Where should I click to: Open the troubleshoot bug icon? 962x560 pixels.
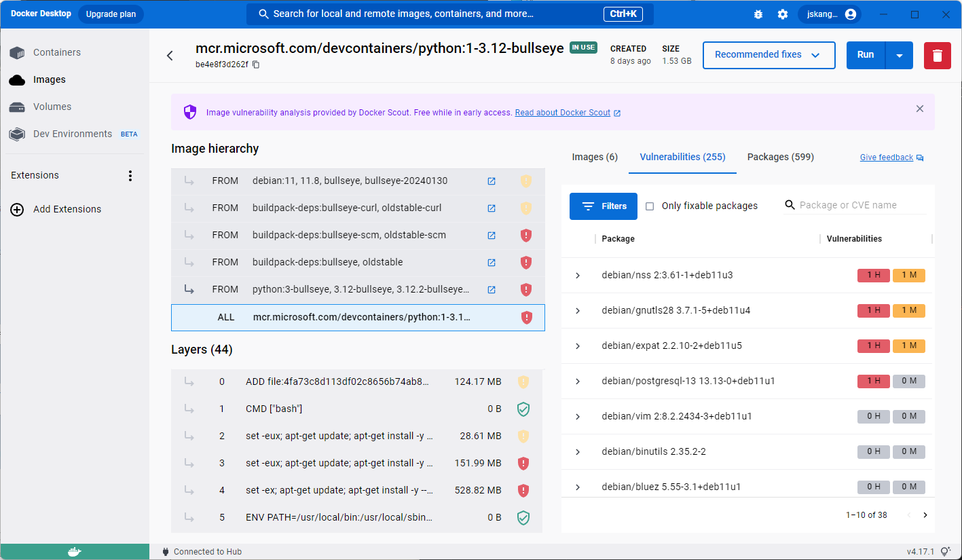(x=758, y=14)
